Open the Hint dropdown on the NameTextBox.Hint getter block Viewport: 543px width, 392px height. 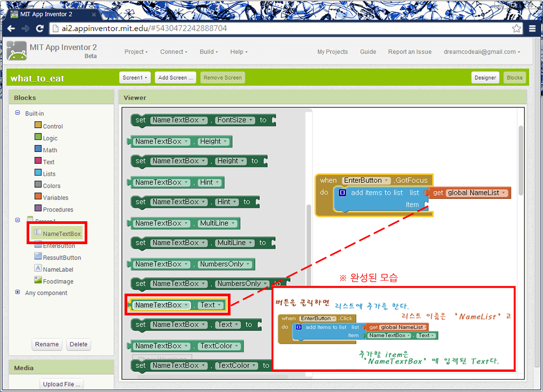click(x=210, y=182)
